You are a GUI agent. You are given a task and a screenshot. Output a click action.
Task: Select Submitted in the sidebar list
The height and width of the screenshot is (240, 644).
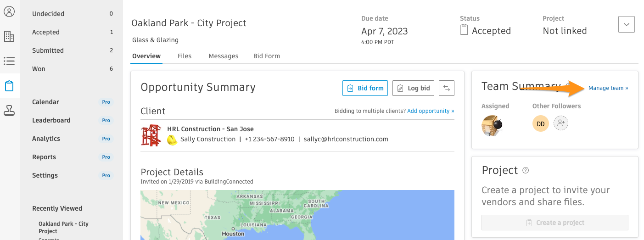(x=73, y=50)
